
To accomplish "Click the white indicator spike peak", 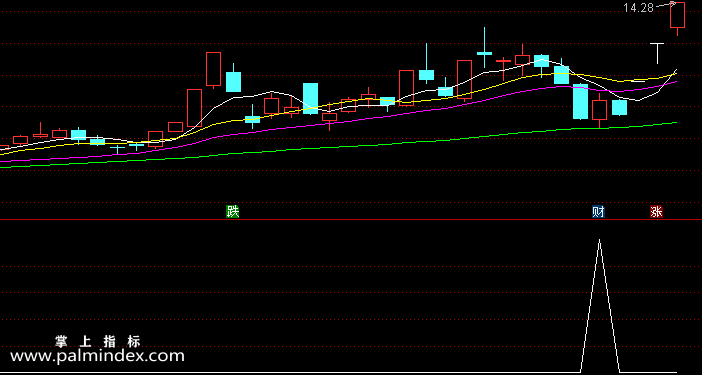I will [x=599, y=240].
